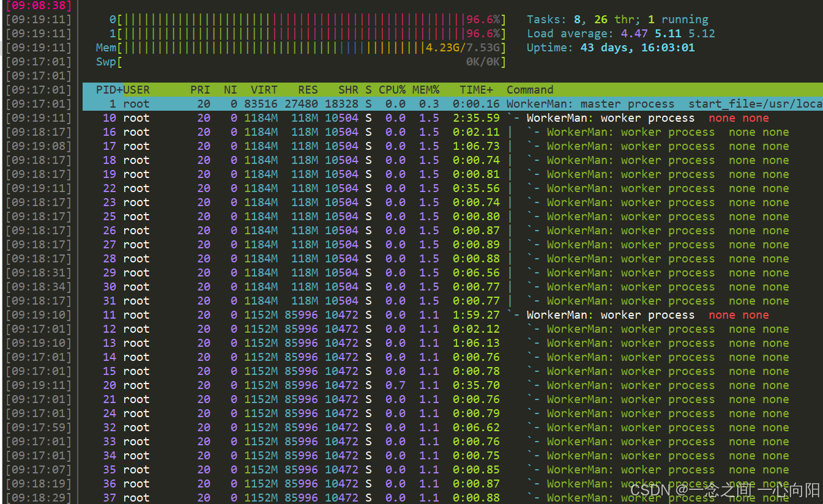Select the process row with PID 23
This screenshot has height=504, width=823.
[x=453, y=202]
